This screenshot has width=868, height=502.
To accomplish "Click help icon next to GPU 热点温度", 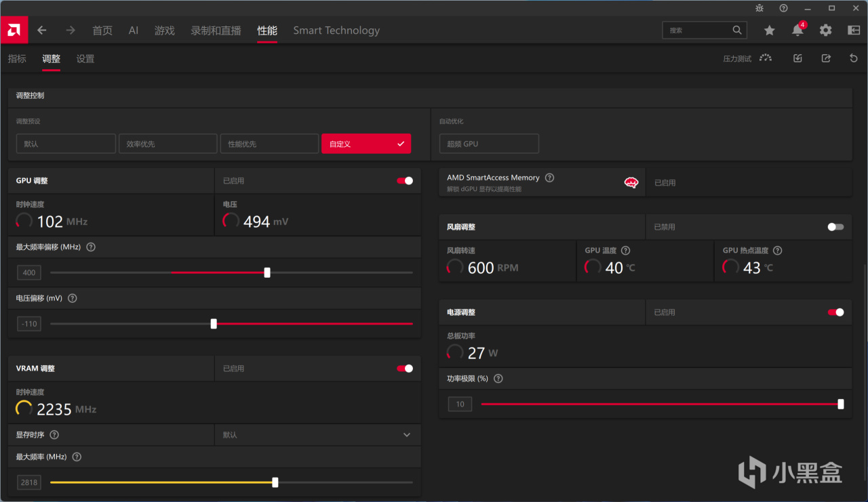I will point(778,251).
